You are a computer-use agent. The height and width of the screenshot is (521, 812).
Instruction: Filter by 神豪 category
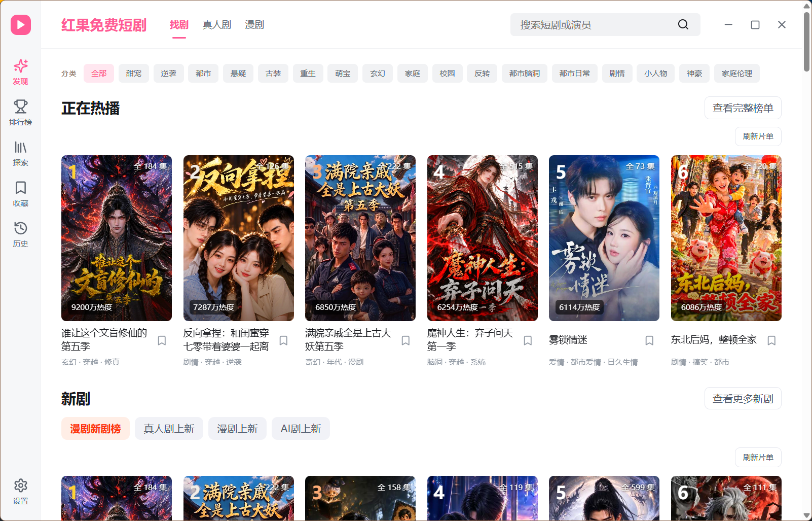point(694,74)
